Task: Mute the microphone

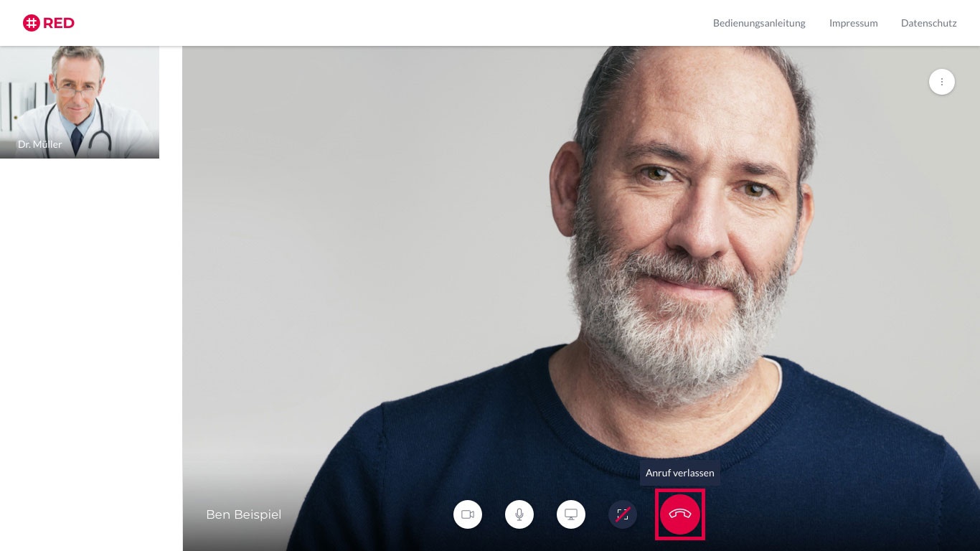Action: 519,514
